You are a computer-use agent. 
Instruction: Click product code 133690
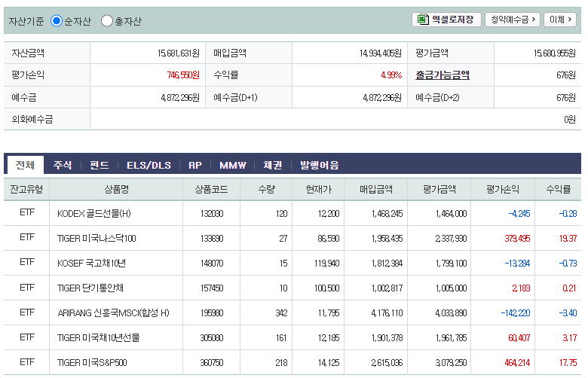pos(212,238)
